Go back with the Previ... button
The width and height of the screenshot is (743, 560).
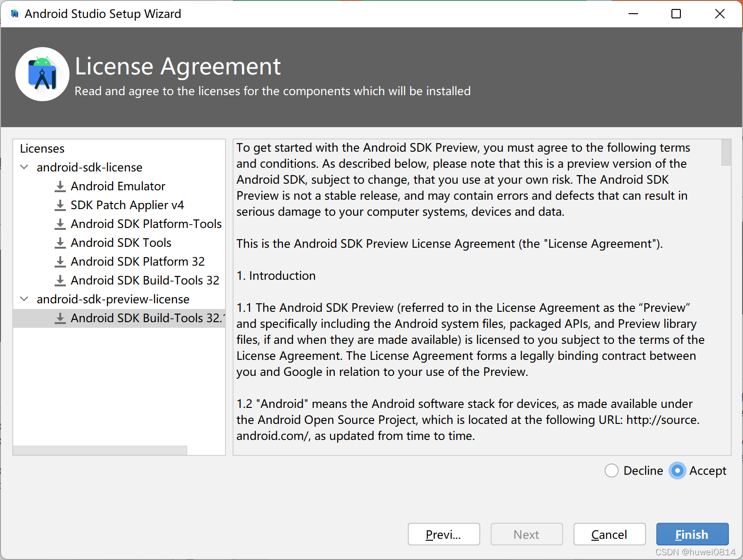point(444,534)
